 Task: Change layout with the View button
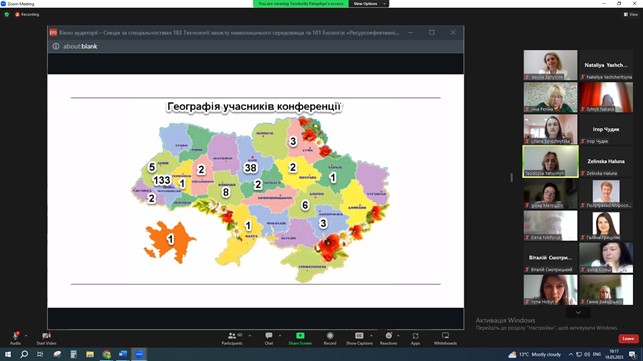coord(631,14)
